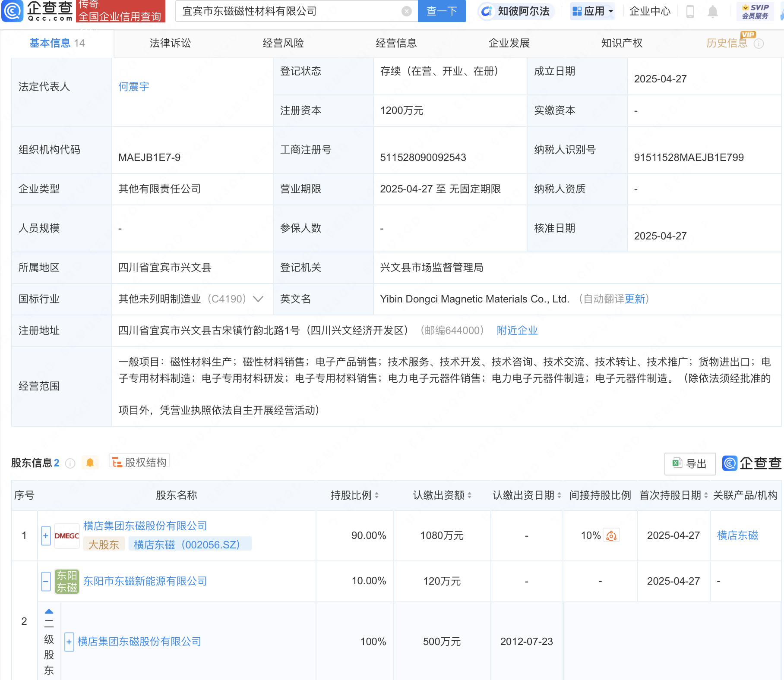
Task: Open 历史信息 VIP tab
Action: point(727,43)
